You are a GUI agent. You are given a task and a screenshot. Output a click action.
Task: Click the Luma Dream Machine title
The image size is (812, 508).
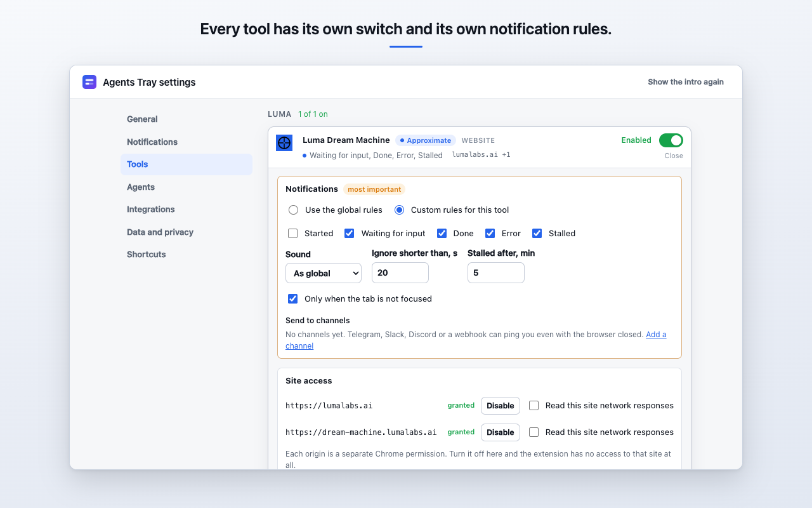(x=346, y=140)
